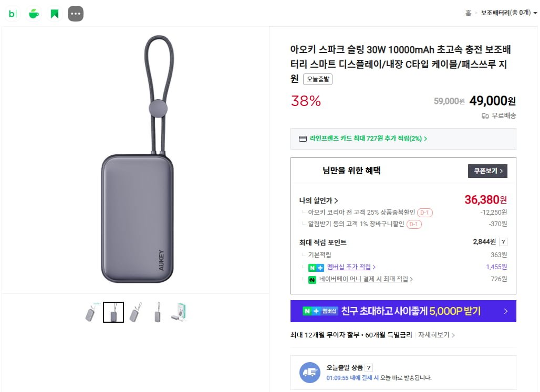The width and height of the screenshot is (540, 392).
Task: Click the blue delivery truck icon
Action: tap(310, 372)
